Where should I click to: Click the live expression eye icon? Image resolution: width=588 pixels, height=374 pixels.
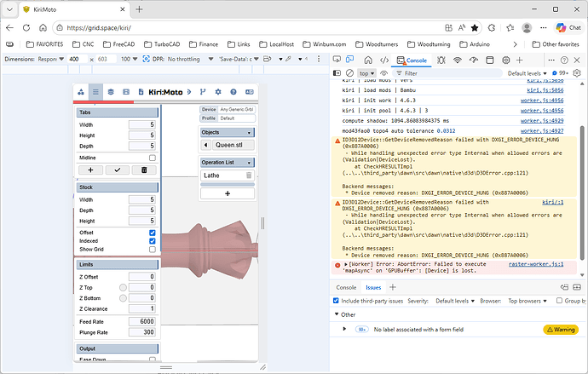point(383,73)
